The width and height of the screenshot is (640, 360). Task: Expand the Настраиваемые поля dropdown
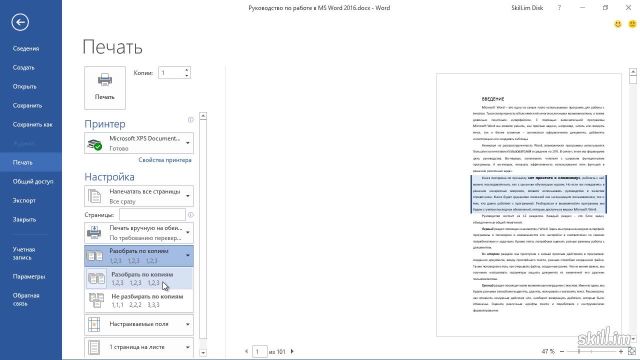(x=139, y=324)
